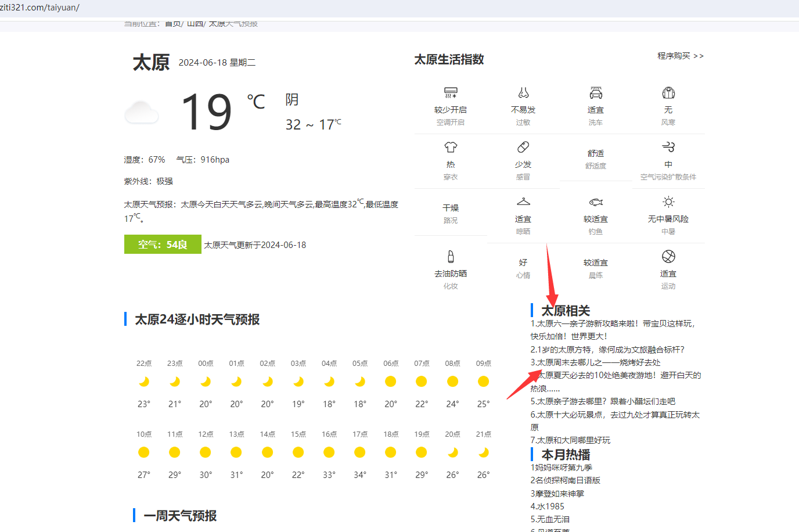Click the jacket icon for 风寒 index
The height and width of the screenshot is (532, 799).
(668, 92)
